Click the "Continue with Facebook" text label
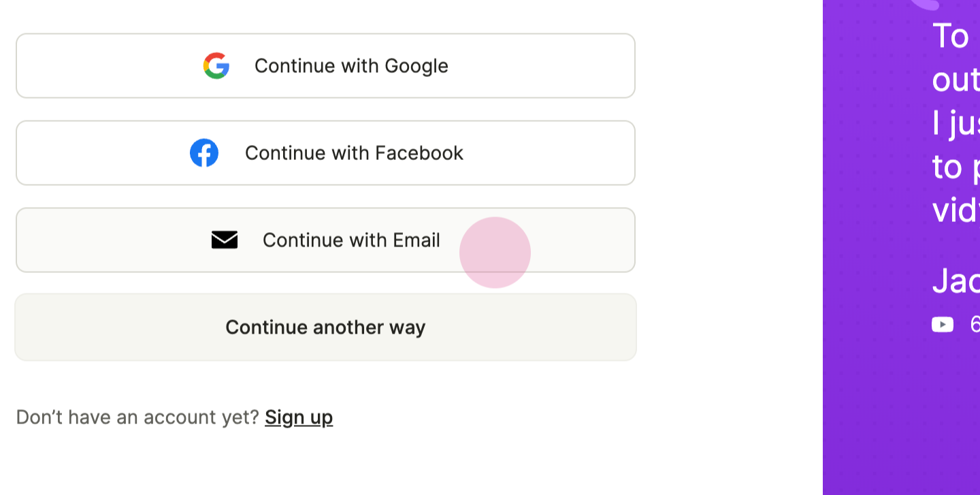This screenshot has width=980, height=495. tap(354, 153)
